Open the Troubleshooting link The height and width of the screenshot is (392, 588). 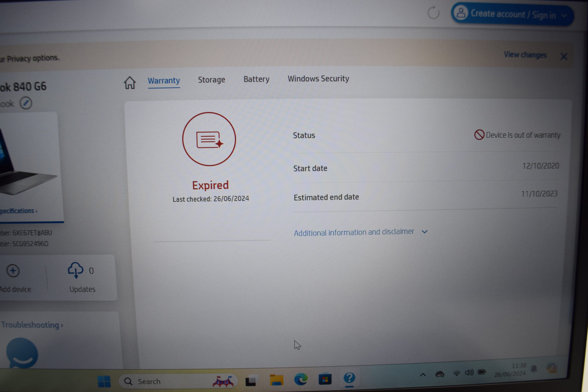click(32, 325)
